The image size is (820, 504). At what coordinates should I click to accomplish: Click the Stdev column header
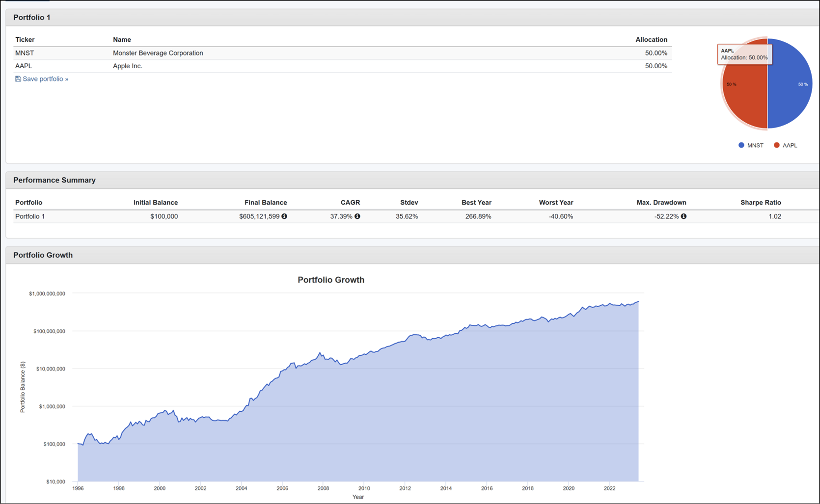[409, 203]
